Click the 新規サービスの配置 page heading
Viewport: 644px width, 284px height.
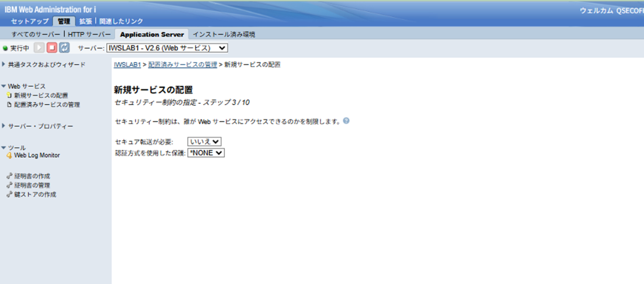(x=154, y=90)
